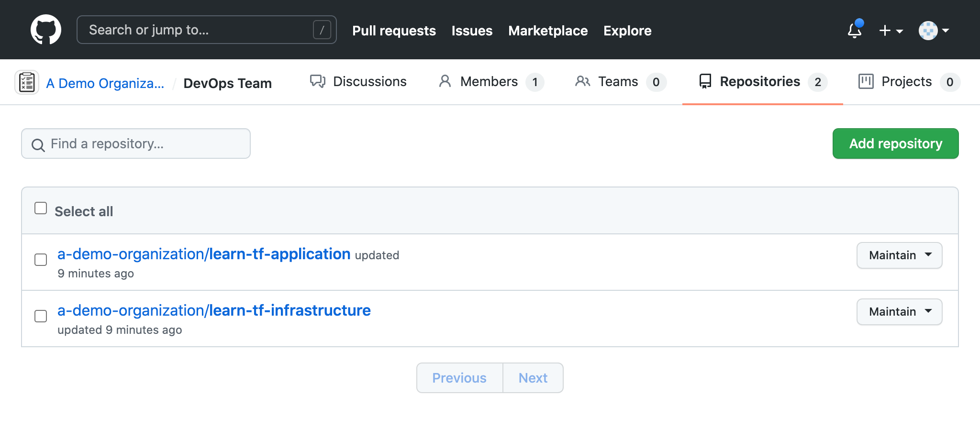Click the Add repository button
Viewport: 980px width, 429px height.
[895, 143]
